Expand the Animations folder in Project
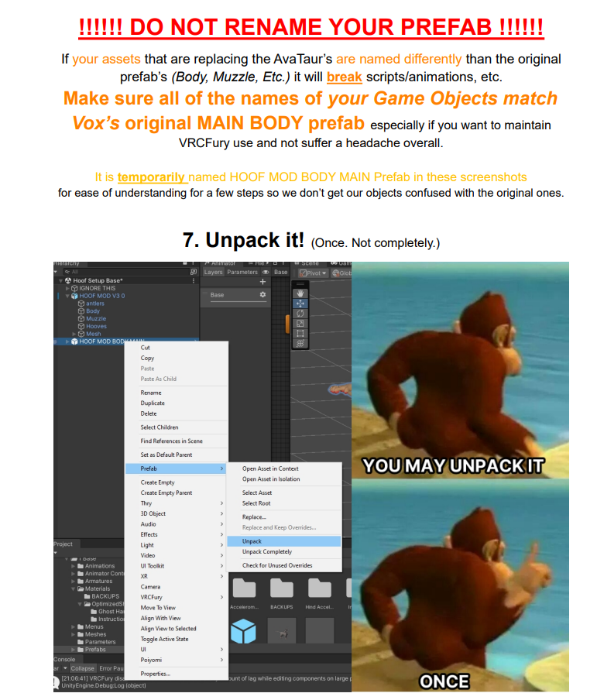Viewport: 597px width, 700px height. point(74,566)
